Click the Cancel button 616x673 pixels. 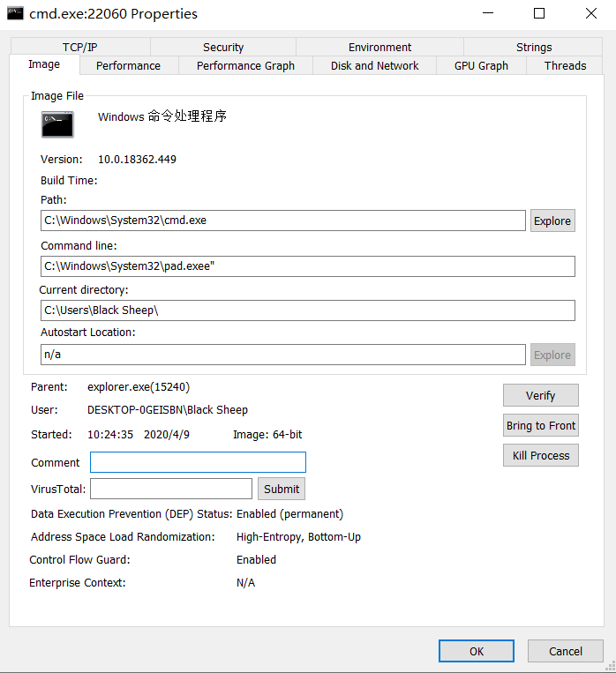566,651
